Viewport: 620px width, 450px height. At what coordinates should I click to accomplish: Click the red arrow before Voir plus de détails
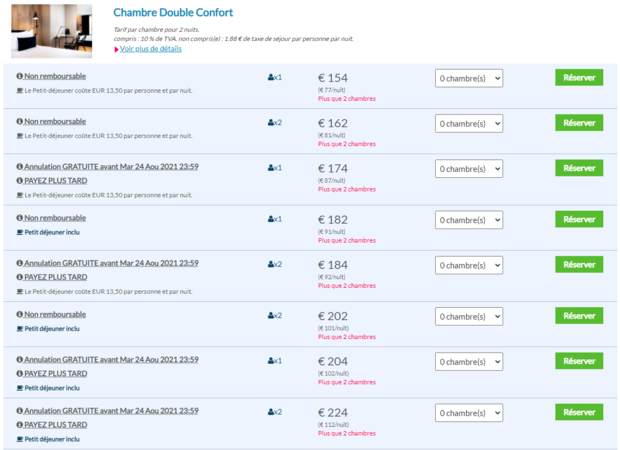tap(116, 49)
